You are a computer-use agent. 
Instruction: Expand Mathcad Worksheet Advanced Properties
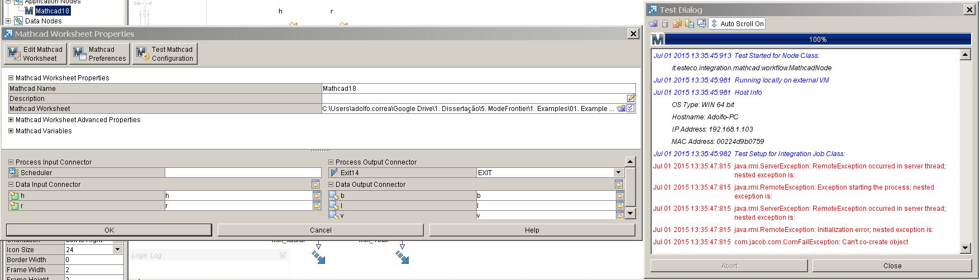pyautogui.click(x=11, y=120)
